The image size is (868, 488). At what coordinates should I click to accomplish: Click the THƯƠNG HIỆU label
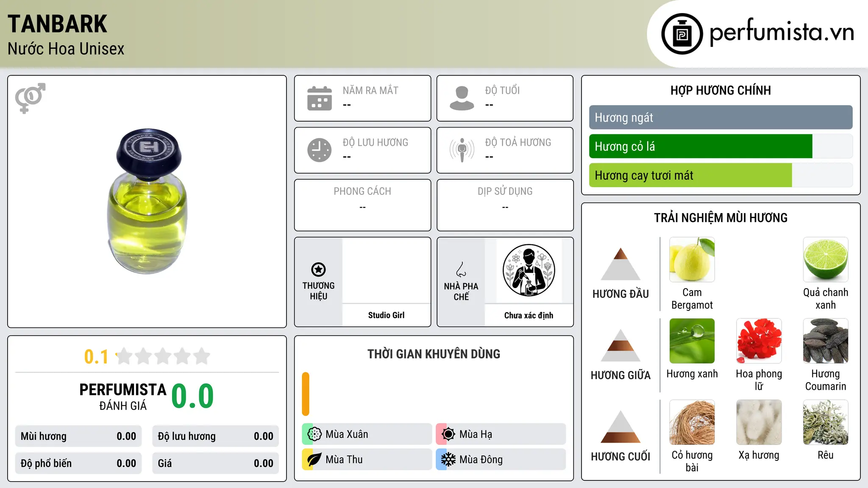pyautogui.click(x=318, y=291)
